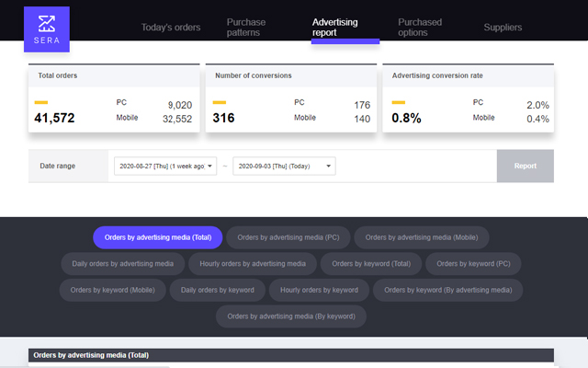Switch to Purchase patterns tab
Image resolution: width=588 pixels, height=368 pixels.
[x=243, y=27]
